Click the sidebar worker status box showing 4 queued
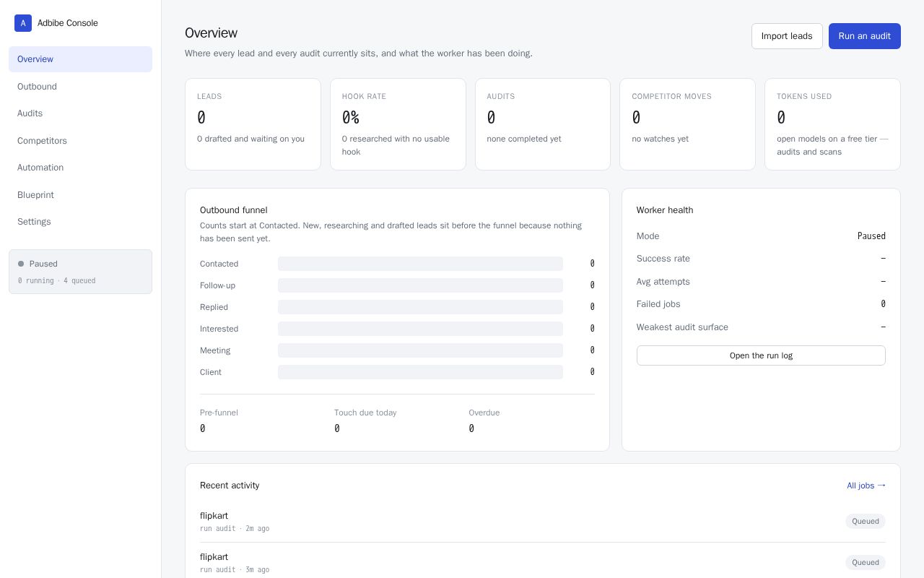This screenshot has width=924, height=578. 80,272
